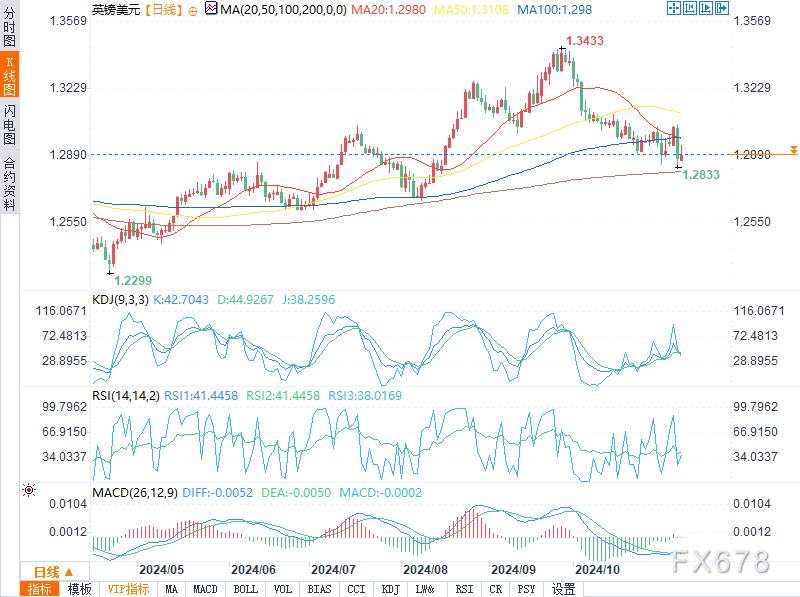Click the 1.2833 recent low label
This screenshot has height=597, width=800.
(701, 175)
